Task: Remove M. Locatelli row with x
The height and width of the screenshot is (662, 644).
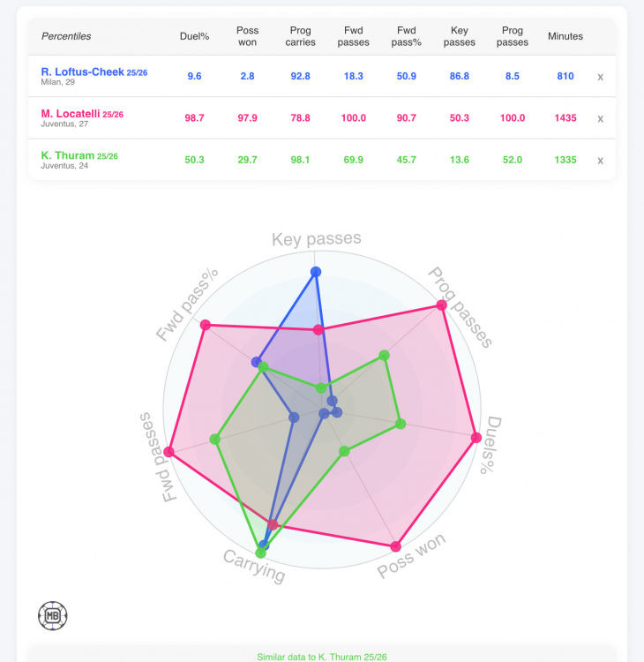Action: coord(601,118)
